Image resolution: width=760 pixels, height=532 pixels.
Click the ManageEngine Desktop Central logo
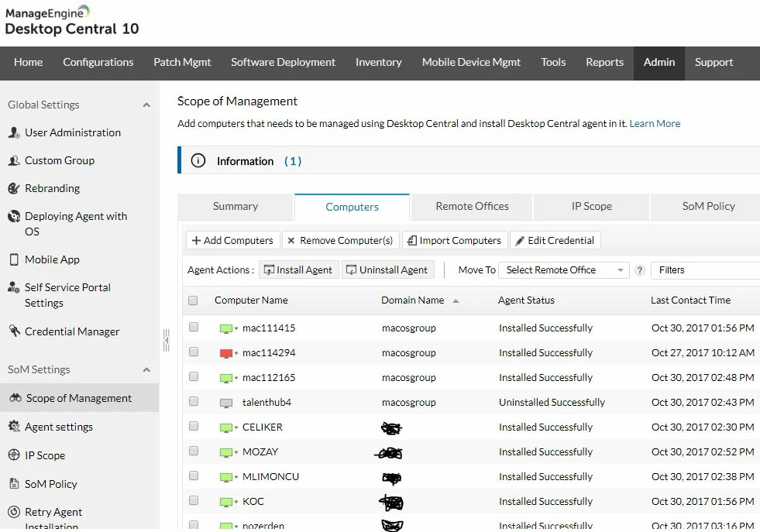coord(72,20)
